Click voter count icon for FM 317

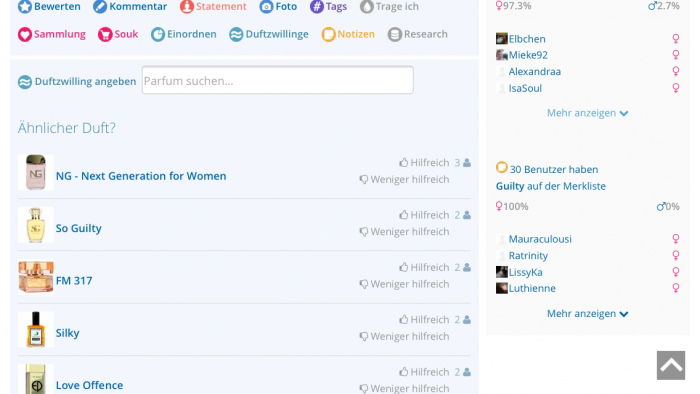[x=467, y=267]
